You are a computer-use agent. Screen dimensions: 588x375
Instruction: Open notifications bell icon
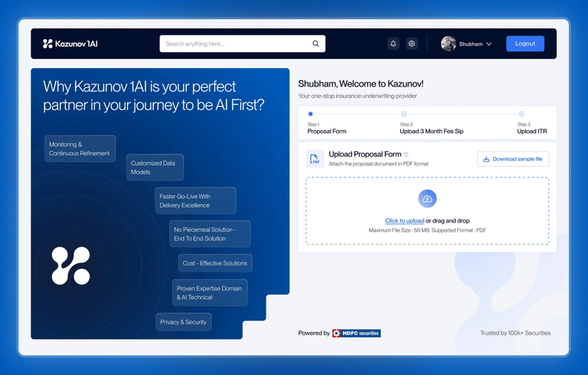[x=393, y=44]
